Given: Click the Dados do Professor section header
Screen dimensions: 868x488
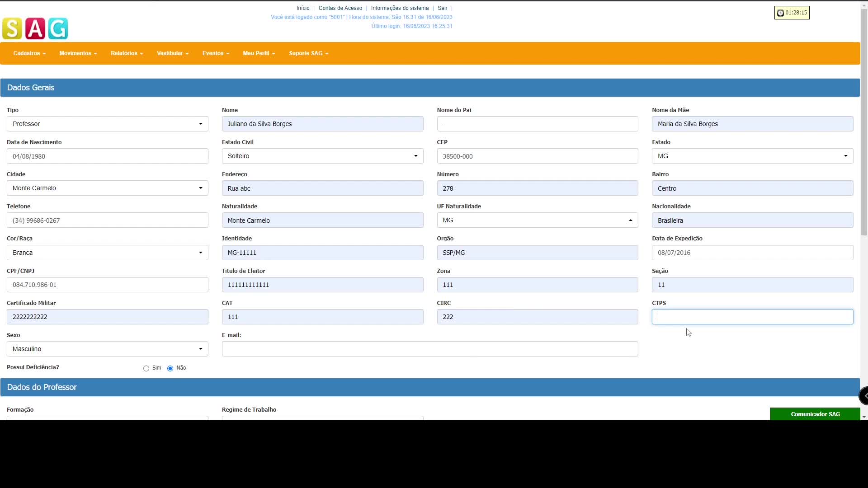Looking at the screenshot, I should 430,387.
